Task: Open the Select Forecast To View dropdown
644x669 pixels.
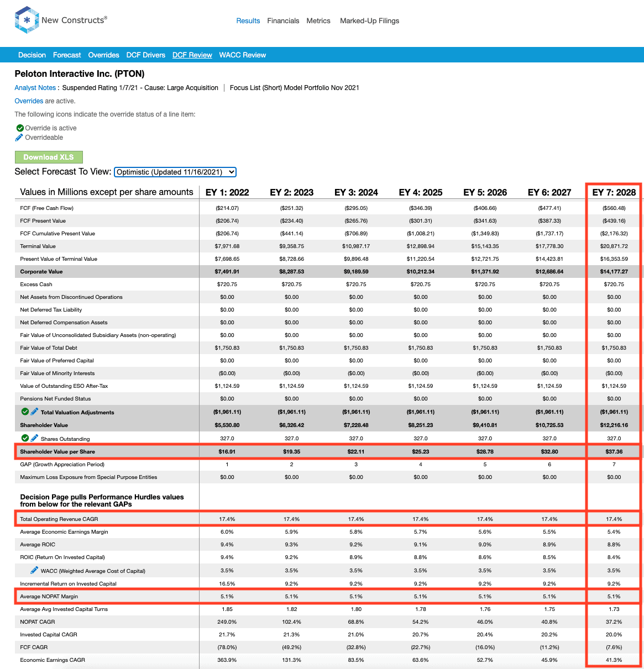Action: coord(175,172)
